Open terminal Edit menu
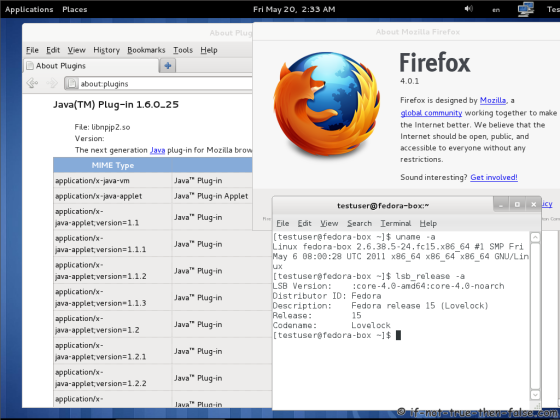560x420 pixels. point(304,223)
